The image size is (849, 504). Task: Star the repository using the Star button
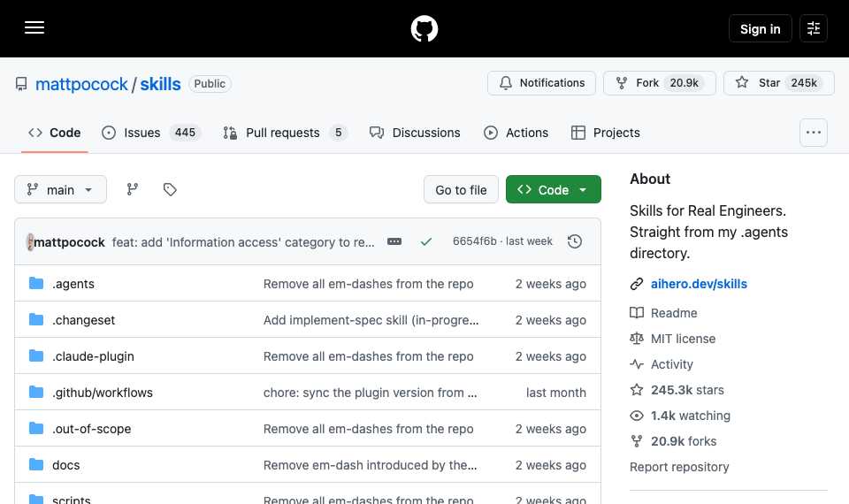[778, 83]
